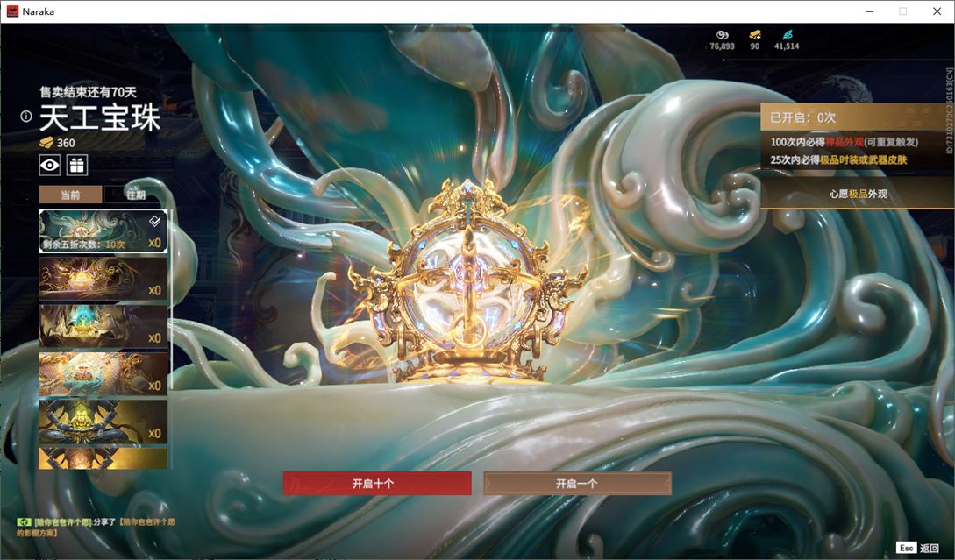Minimize the Naraka window

tap(869, 11)
